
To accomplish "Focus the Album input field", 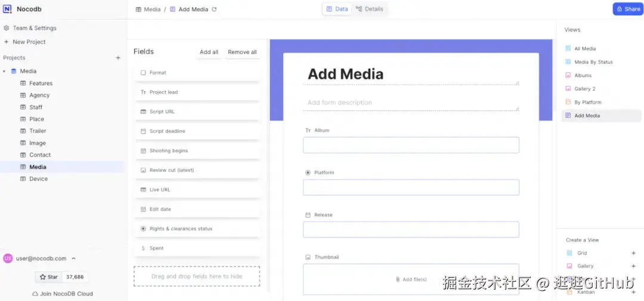I will point(411,145).
